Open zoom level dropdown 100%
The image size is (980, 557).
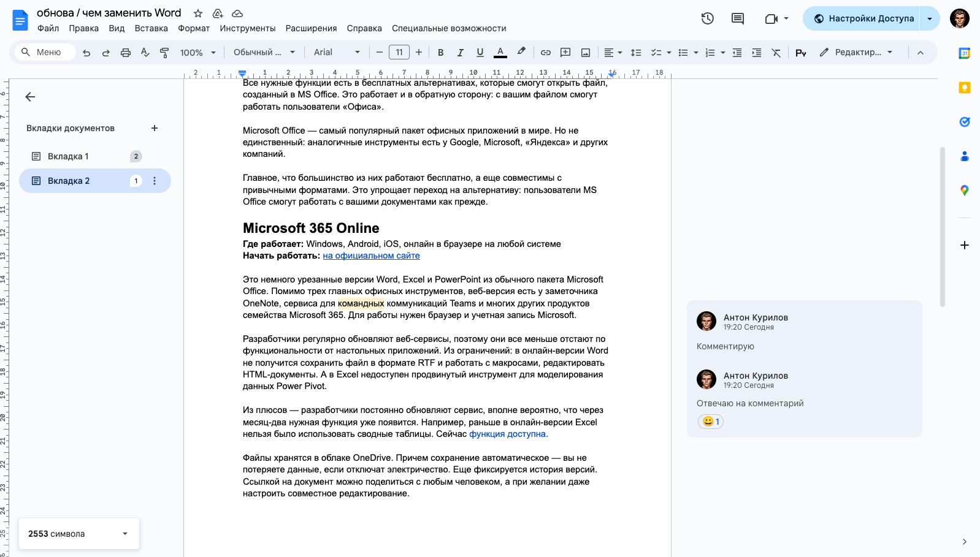click(x=198, y=53)
